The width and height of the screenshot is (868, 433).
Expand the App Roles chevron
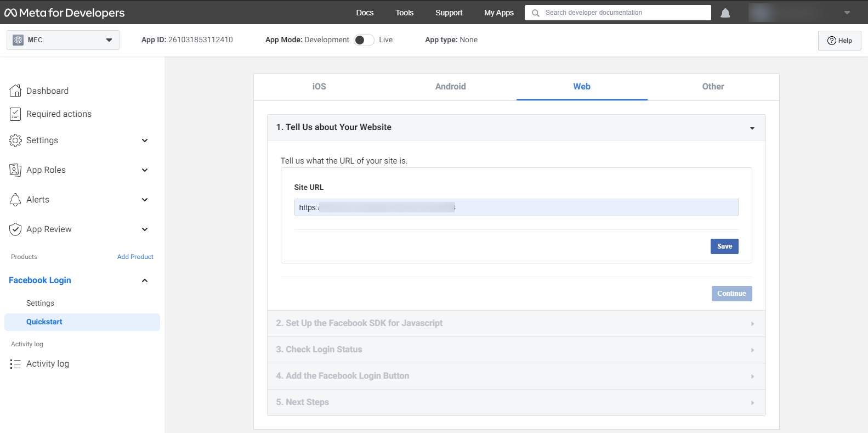coord(145,170)
